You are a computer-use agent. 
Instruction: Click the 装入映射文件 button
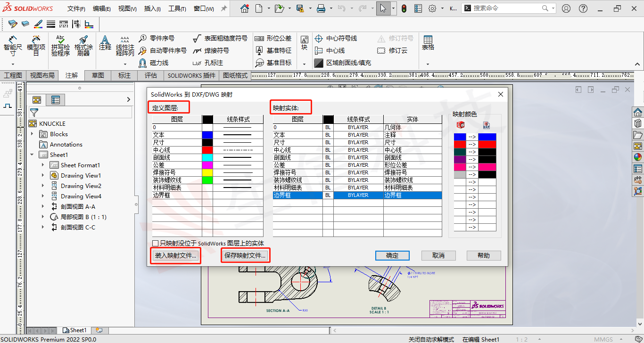click(x=175, y=255)
